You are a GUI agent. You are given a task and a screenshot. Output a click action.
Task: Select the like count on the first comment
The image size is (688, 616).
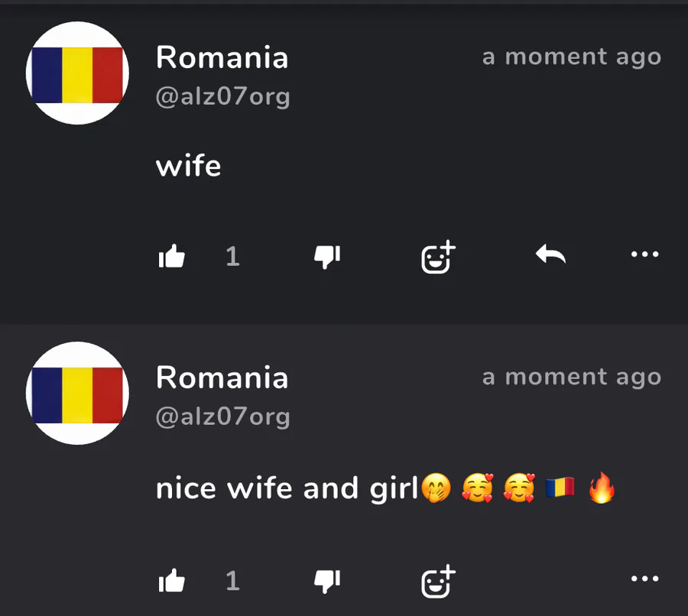click(232, 257)
